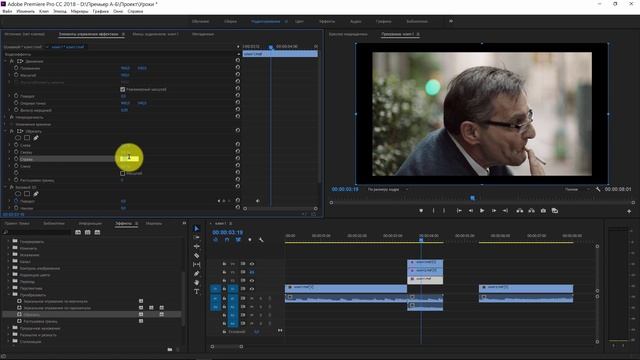Switch to the Metadata tab
The height and width of the screenshot is (360, 640).
click(203, 34)
